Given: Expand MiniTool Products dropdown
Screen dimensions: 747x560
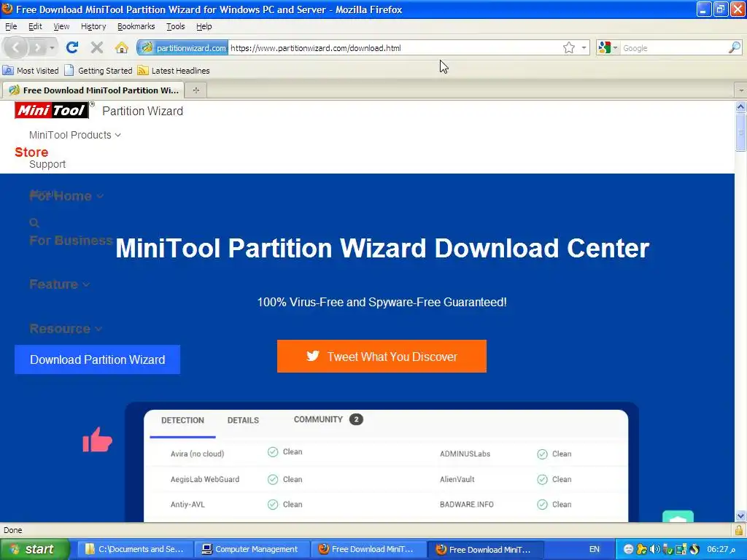Looking at the screenshot, I should (75, 135).
